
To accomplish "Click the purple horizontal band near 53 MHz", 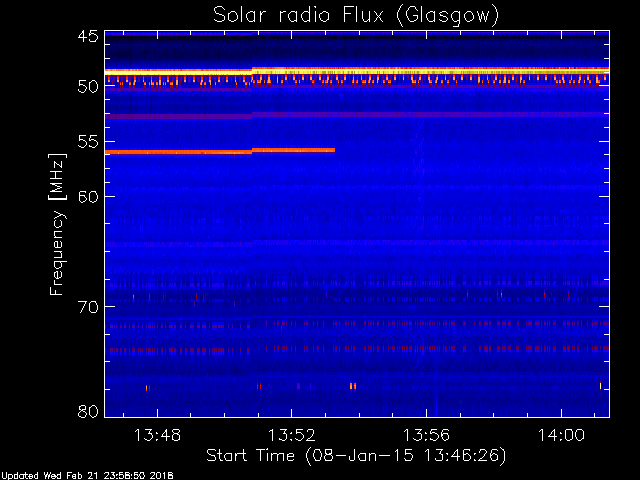I will [x=357, y=116].
